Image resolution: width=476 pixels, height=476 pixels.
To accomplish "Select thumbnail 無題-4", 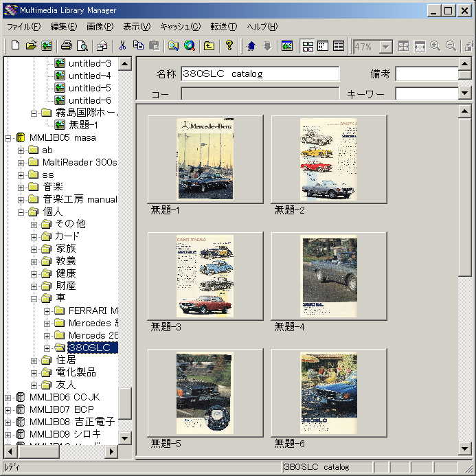I will point(329,276).
